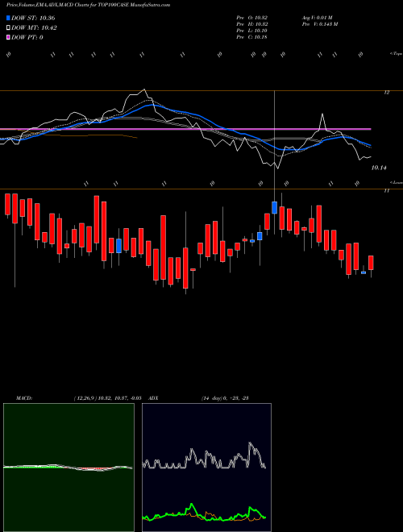Click the ADX '(14 day) 0, +23, -23' values
Image resolution: width=403 pixels, height=532 pixels.
point(225,398)
